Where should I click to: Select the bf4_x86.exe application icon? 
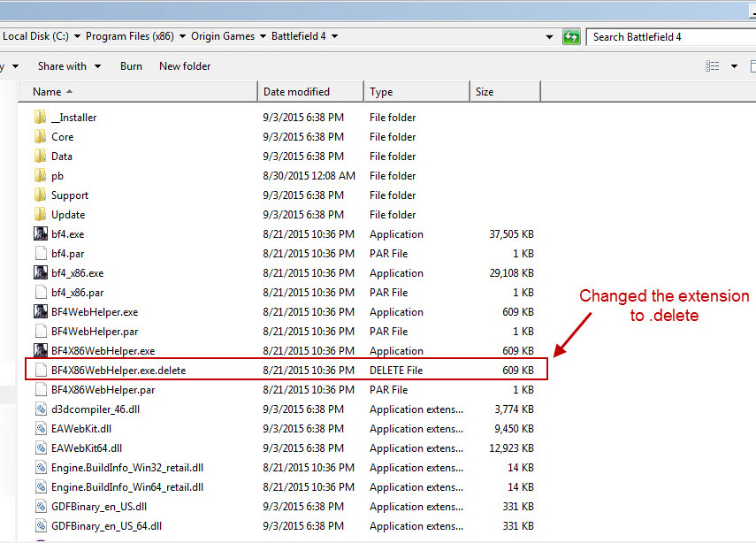(x=41, y=273)
